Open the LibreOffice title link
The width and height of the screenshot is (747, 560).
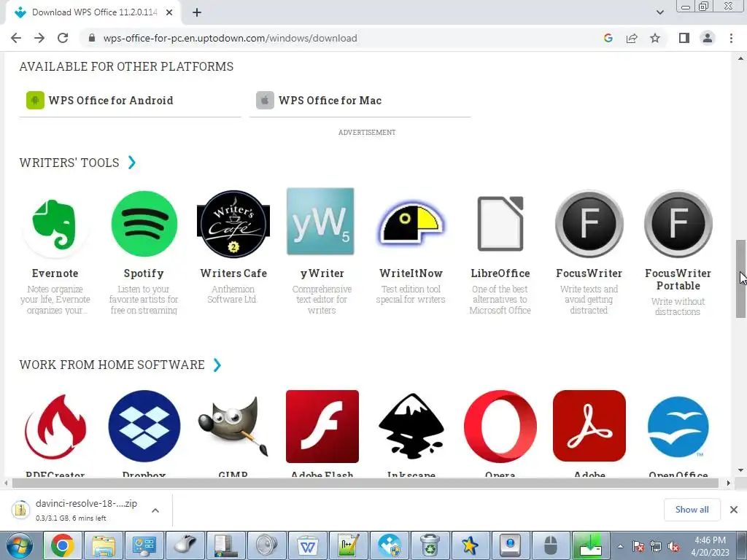[500, 273]
